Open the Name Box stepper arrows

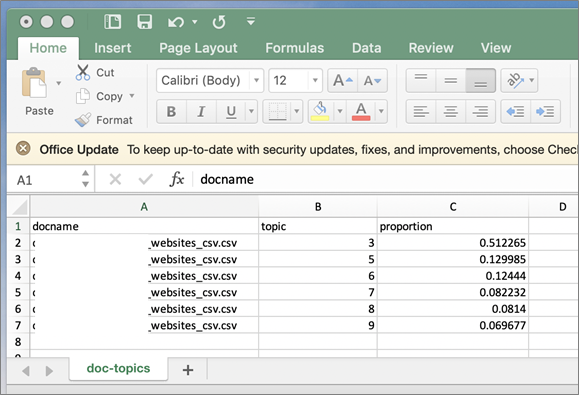point(85,179)
